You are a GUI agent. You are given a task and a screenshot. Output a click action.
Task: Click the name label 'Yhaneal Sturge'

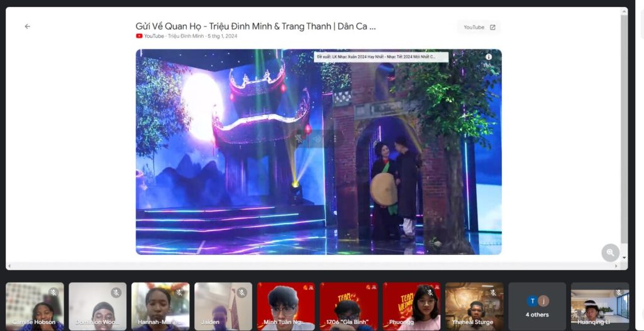tap(473, 322)
